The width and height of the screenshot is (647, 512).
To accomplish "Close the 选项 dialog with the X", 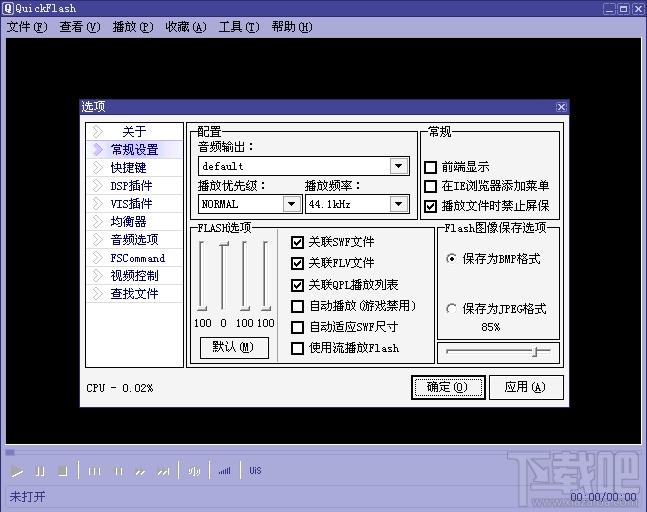I will 561,107.
